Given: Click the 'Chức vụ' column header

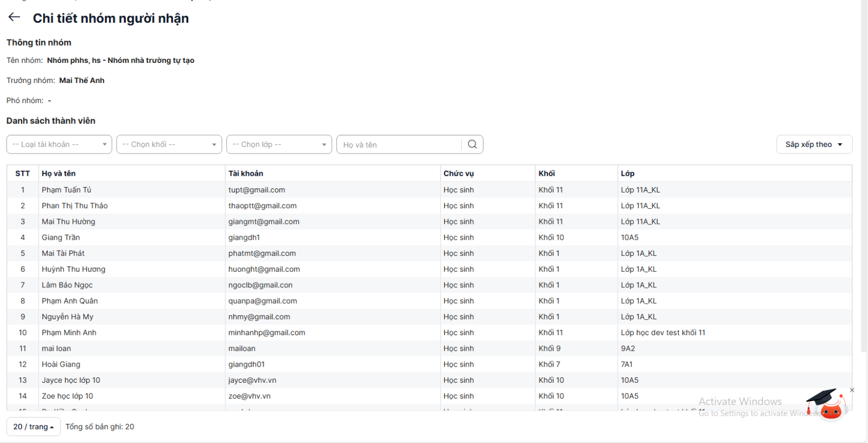Looking at the screenshot, I should [x=458, y=174].
